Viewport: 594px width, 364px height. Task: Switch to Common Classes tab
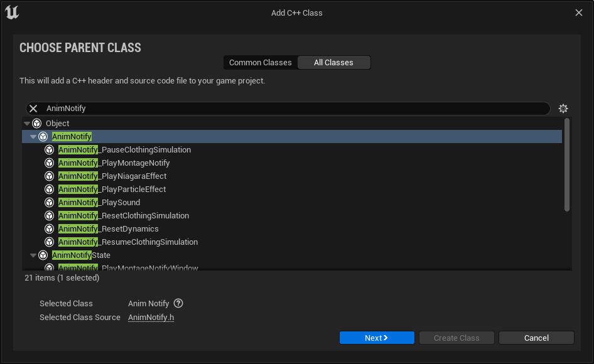coord(260,63)
